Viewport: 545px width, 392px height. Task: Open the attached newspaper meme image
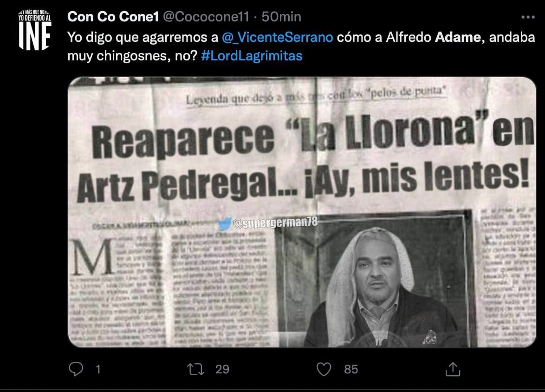coord(302,212)
